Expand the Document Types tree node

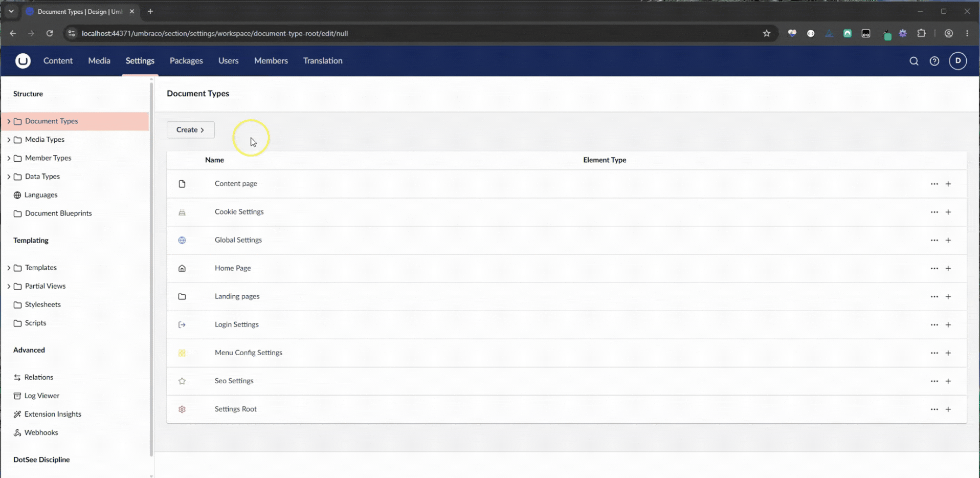[9, 121]
